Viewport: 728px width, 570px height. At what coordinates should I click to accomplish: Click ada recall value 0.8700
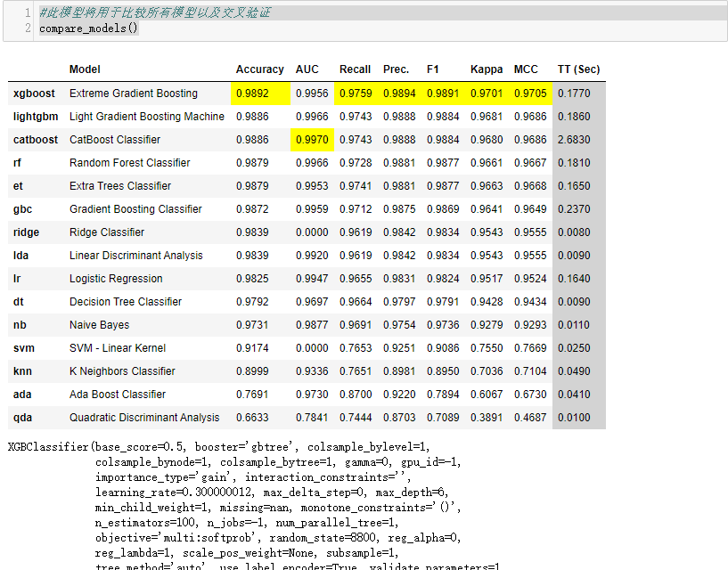[356, 395]
